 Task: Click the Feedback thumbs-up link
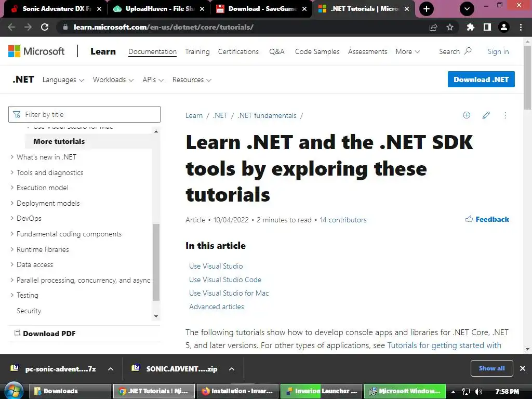coord(487,219)
